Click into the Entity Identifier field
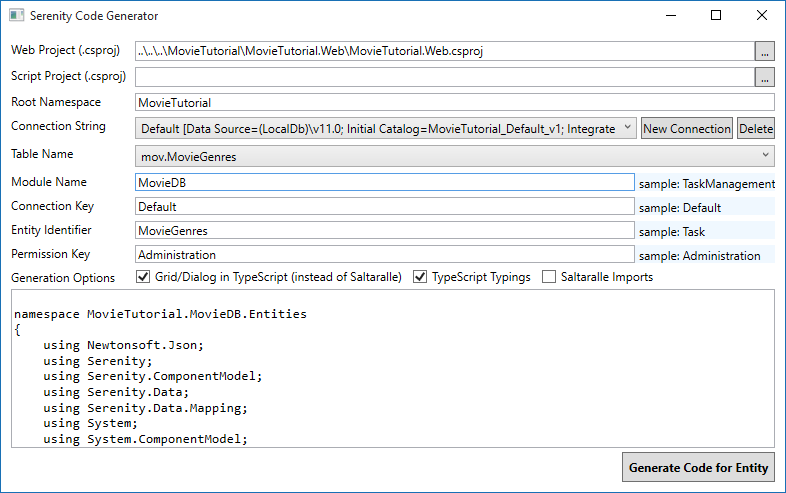This screenshot has height=493, width=786. [384, 230]
